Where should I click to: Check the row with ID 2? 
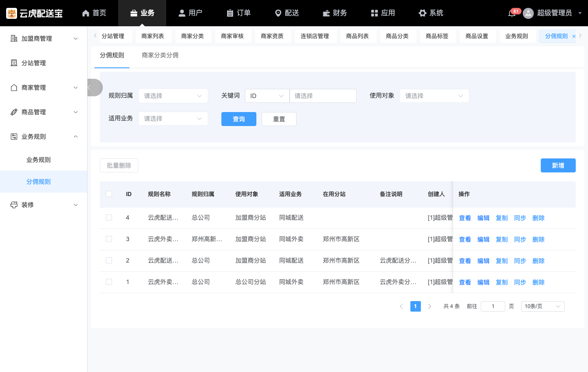[109, 260]
